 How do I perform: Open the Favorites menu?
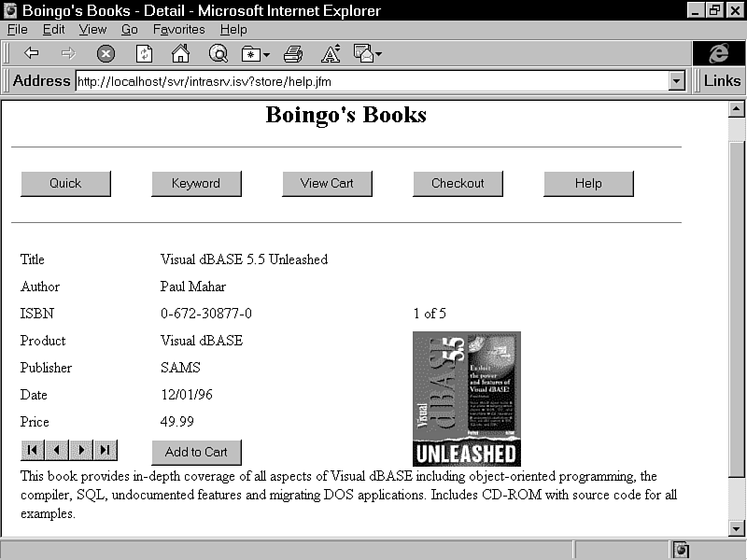pyautogui.click(x=178, y=30)
